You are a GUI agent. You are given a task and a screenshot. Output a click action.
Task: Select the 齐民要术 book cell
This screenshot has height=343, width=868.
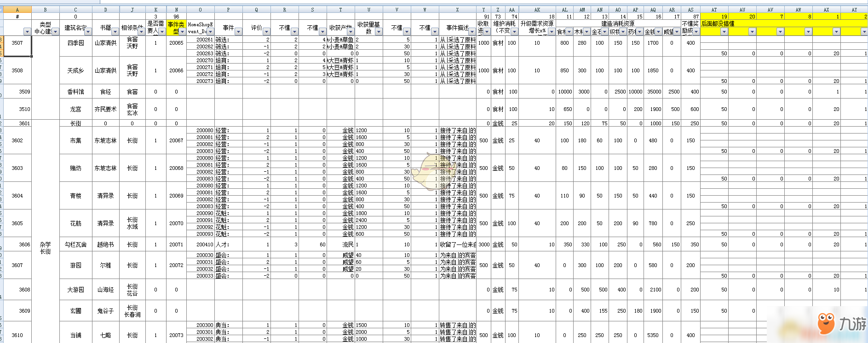click(x=106, y=109)
